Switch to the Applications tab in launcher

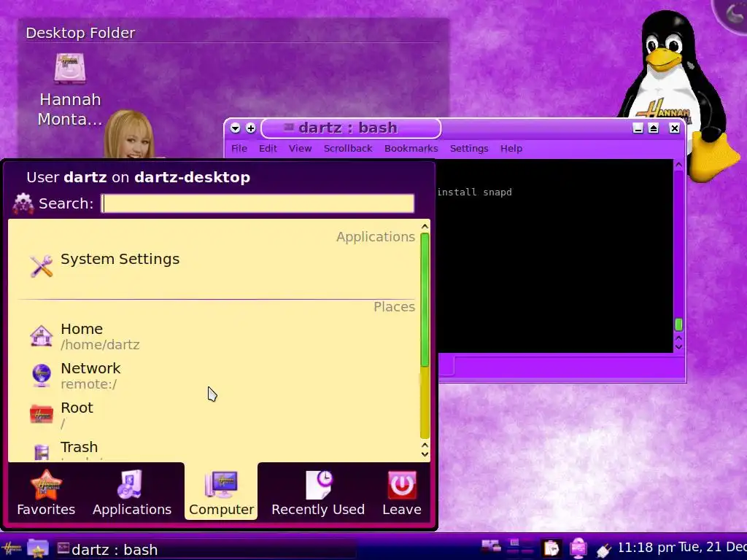(132, 492)
